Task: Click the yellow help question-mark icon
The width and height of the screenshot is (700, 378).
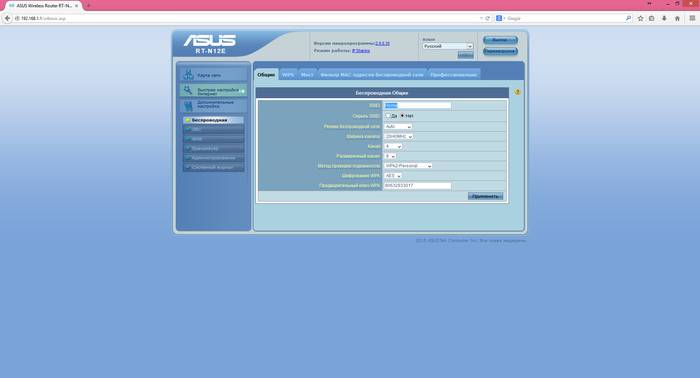Action: coord(517,92)
